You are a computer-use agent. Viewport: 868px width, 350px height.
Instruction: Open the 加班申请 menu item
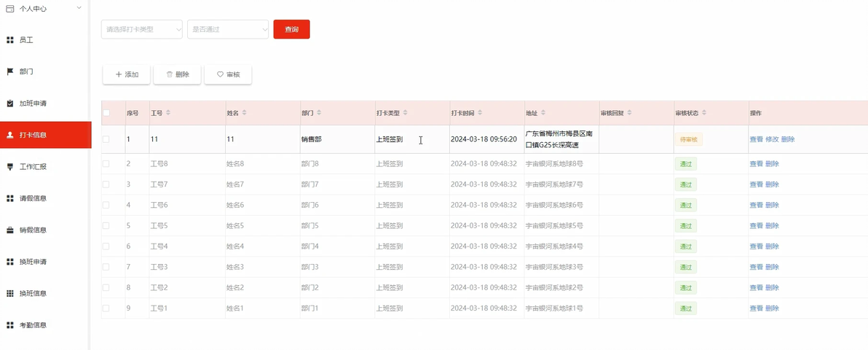[45, 103]
